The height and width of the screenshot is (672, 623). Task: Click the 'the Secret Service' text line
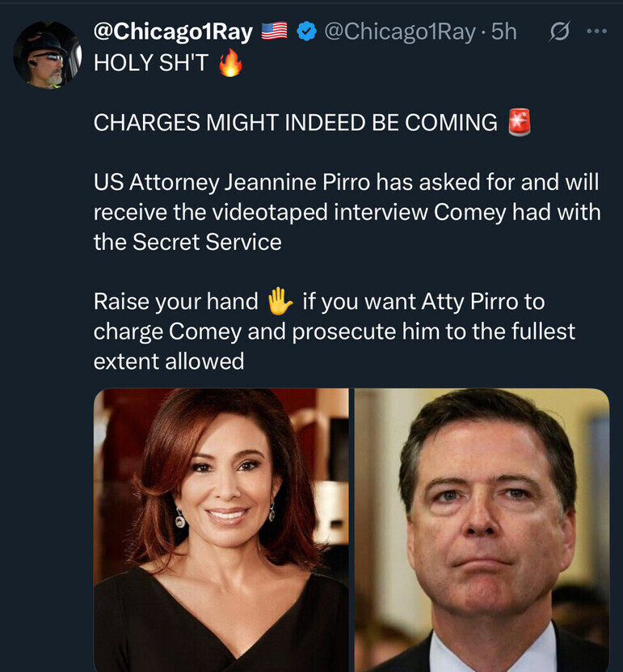pos(187,242)
